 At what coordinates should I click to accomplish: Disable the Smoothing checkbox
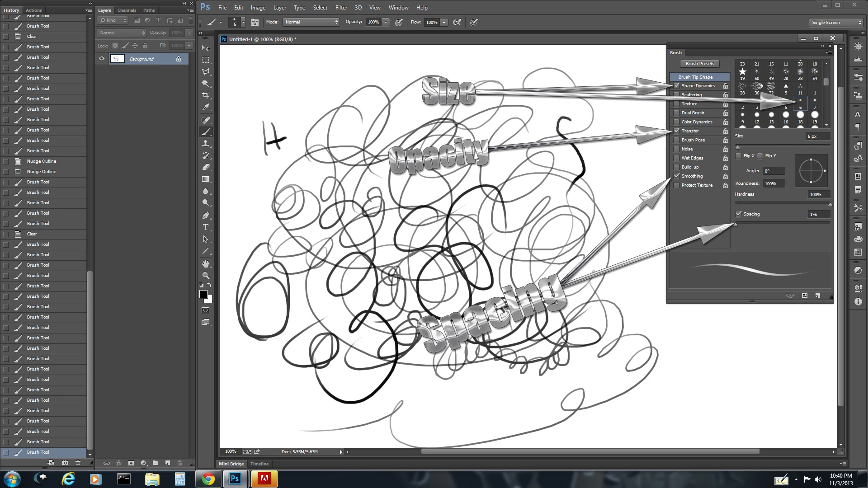[676, 176]
